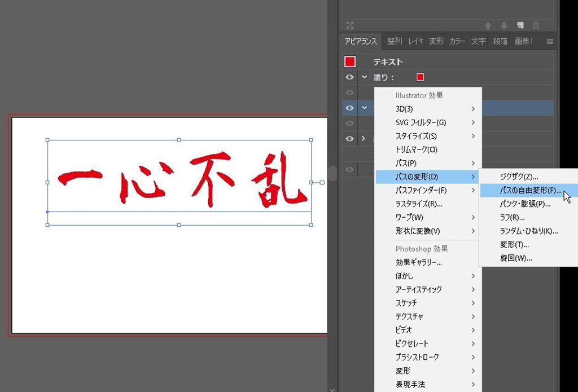This screenshot has height=392, width=578.
Task: Click the red 塗り fill color swatch
Action: (420, 77)
